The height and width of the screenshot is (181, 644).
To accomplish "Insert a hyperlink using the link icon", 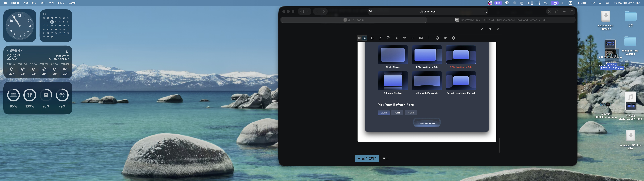I will coord(396,38).
